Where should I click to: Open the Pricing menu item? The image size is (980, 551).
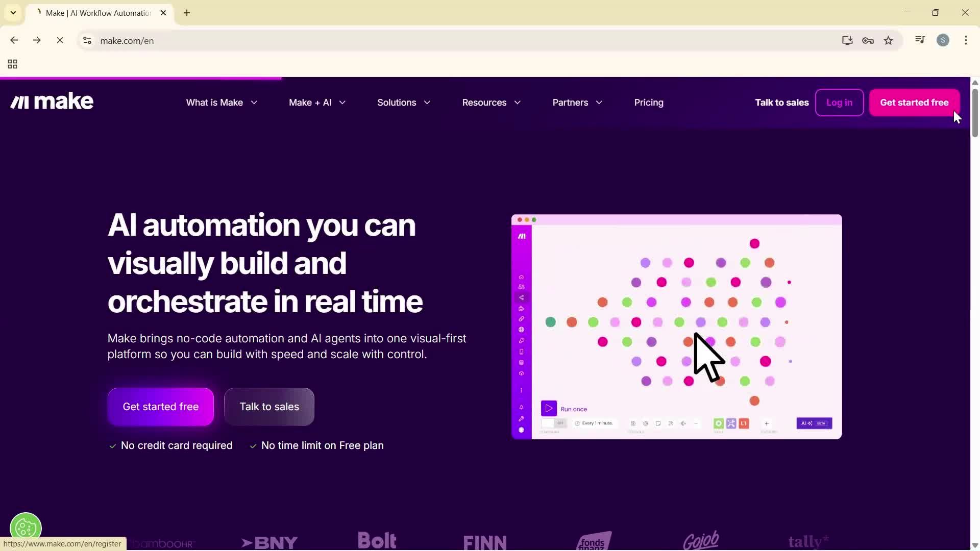tap(649, 103)
